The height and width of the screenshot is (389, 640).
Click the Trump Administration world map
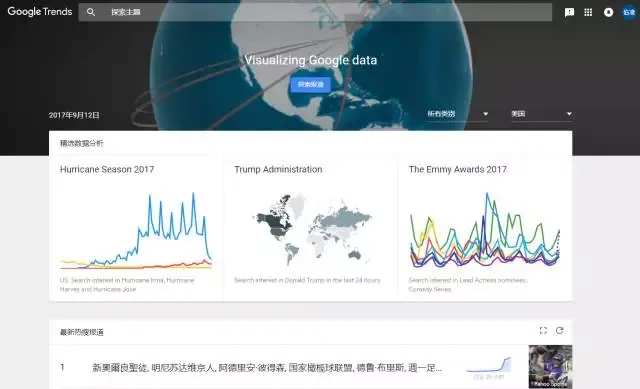(311, 229)
